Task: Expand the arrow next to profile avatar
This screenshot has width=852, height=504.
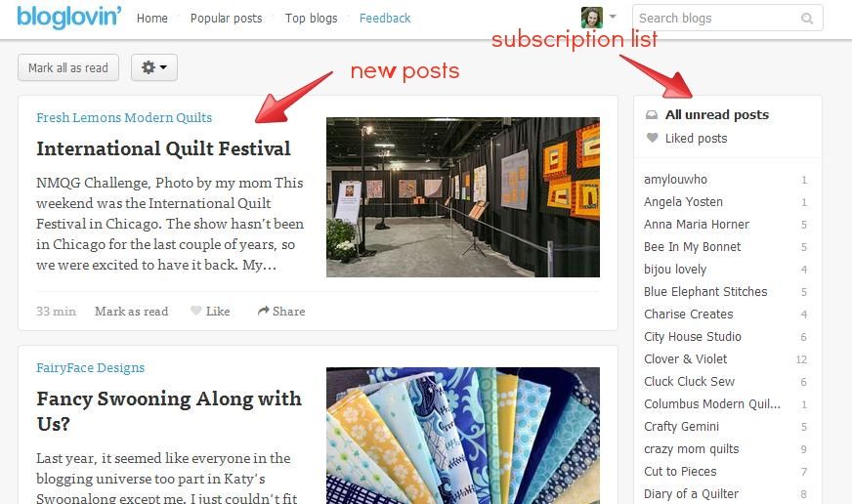Action: (x=613, y=17)
